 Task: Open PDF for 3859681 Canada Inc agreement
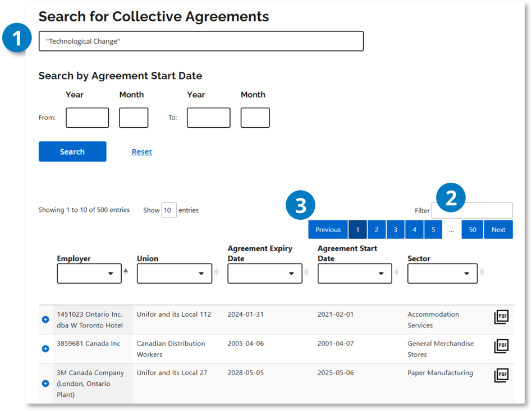click(501, 346)
